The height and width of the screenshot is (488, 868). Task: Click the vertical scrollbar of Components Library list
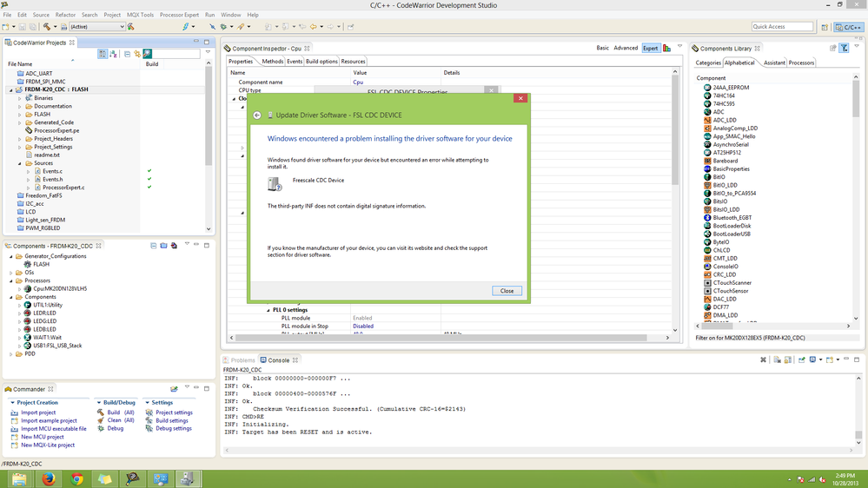point(856,100)
